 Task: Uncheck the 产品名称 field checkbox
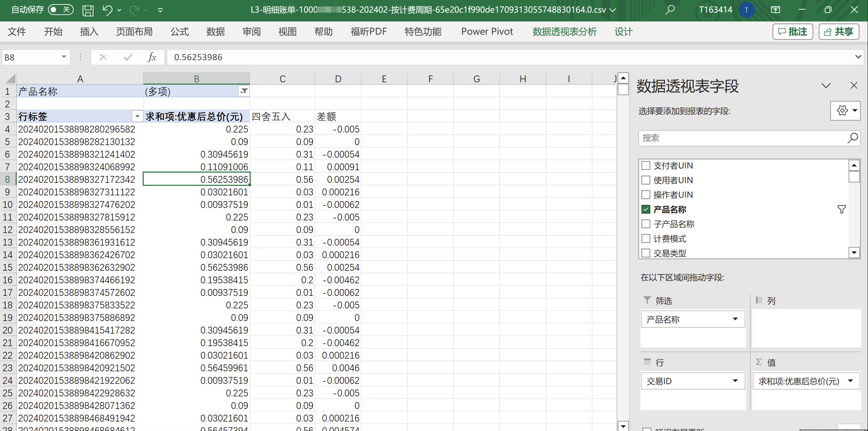[646, 209]
